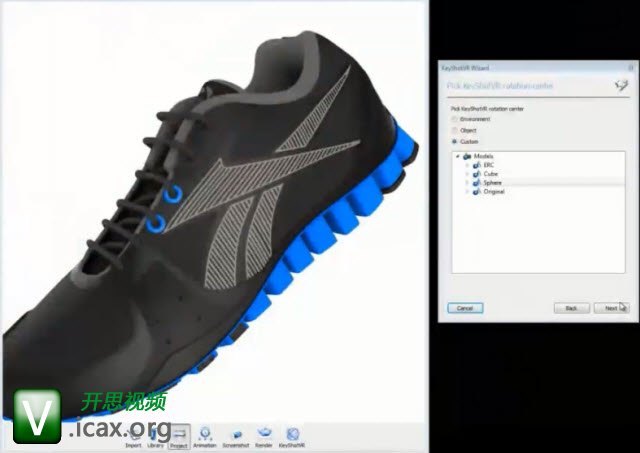
Task: Open the Import tool in the bottom toolbar
Action: (x=133, y=437)
